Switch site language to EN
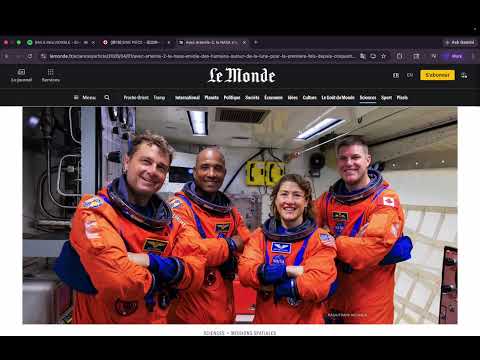Screen dimensions: 480x360 410,75
